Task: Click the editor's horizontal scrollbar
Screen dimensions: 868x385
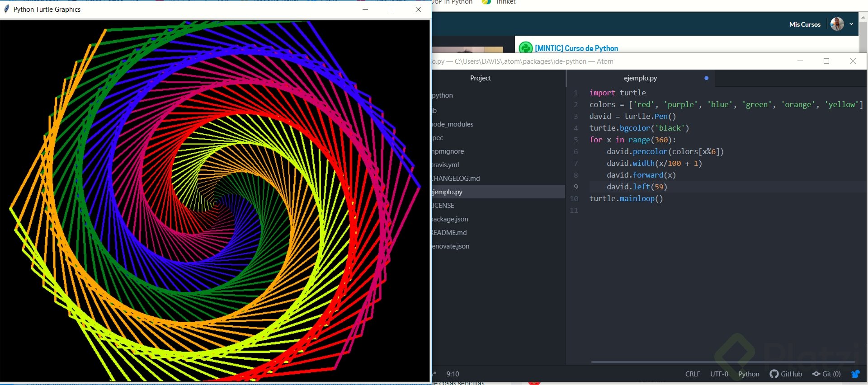Action: click(722, 362)
